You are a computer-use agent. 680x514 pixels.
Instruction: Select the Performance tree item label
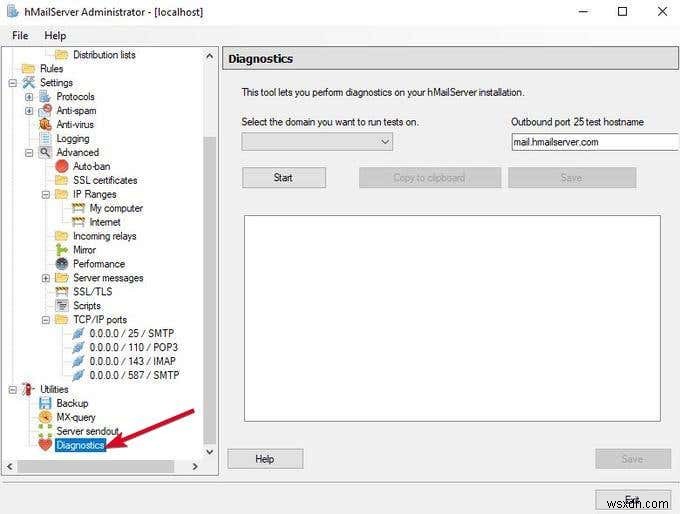(99, 264)
